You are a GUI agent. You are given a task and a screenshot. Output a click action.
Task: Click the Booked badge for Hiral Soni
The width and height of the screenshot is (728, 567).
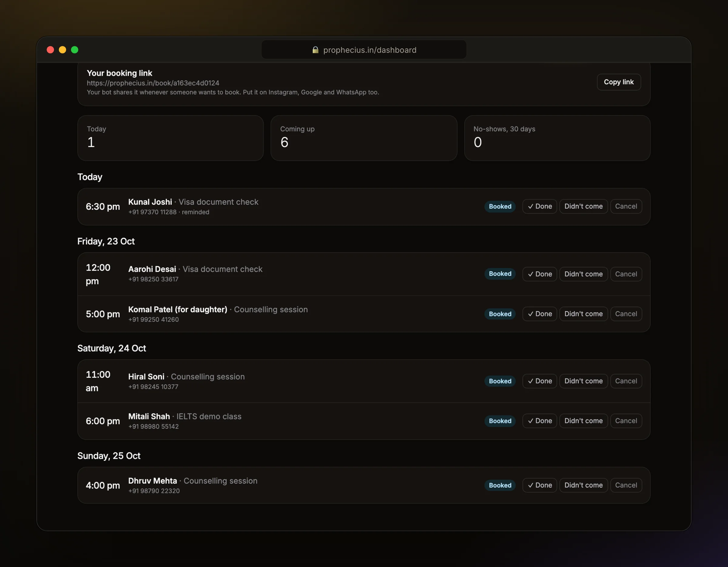click(500, 381)
